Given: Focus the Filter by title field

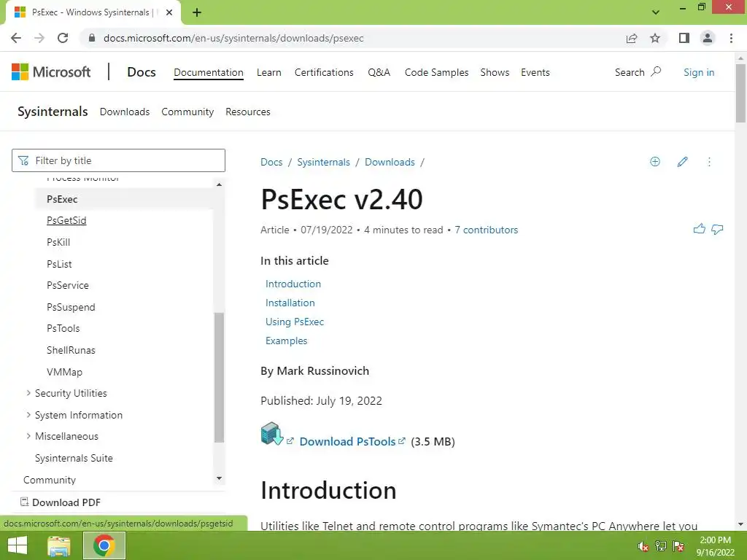Looking at the screenshot, I should (118, 160).
